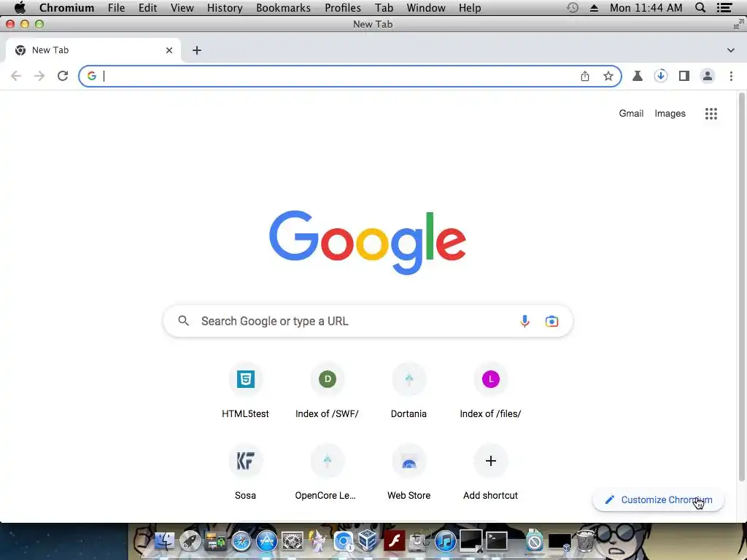Image resolution: width=747 pixels, height=560 pixels.
Task: Open App Store from the Dock
Action: pos(267,542)
